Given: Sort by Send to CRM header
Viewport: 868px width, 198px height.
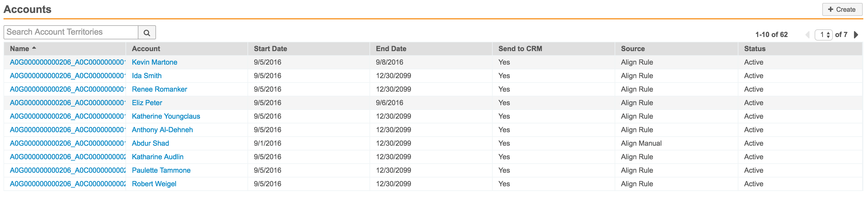Looking at the screenshot, I should 520,48.
